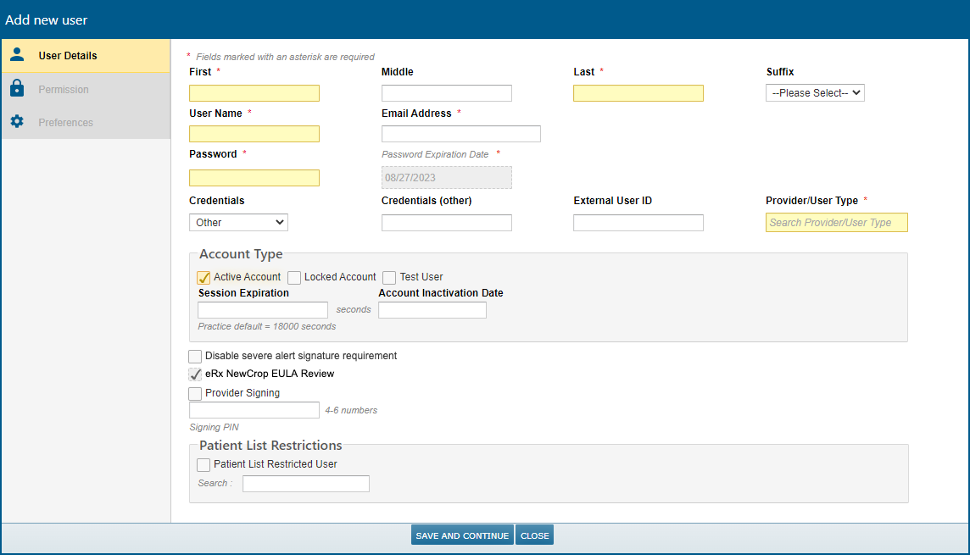Open the Suffix dropdown
The image size is (970, 560).
[814, 92]
